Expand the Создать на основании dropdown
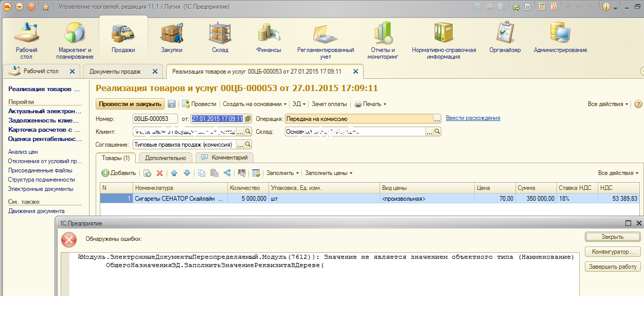644x316 pixels. 255,104
